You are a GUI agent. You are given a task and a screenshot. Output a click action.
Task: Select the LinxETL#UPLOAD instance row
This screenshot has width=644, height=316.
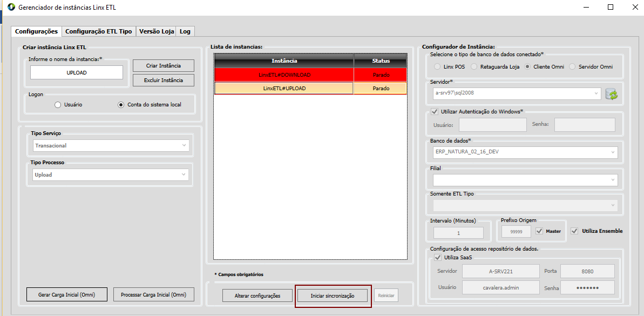point(310,89)
